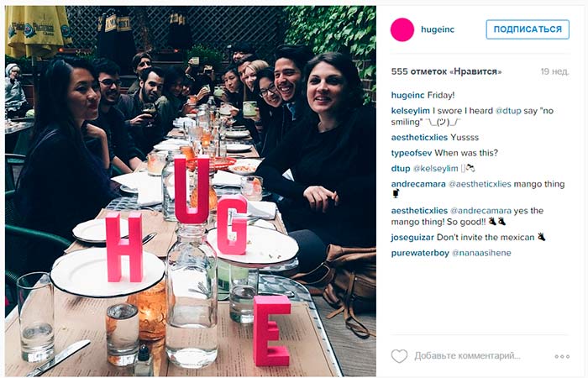This screenshot has height=378, width=588.
Task: Click in the Добавьте комментарий field
Action: pos(467,356)
